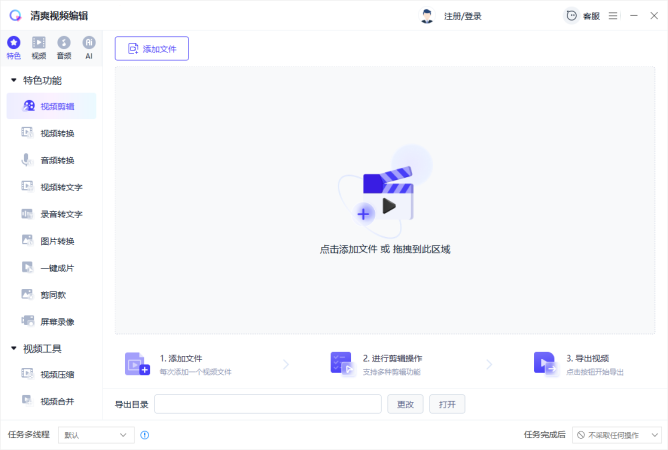Focus the 导出目录 path field
Viewport: 668px width, 450px height.
[x=268, y=404]
